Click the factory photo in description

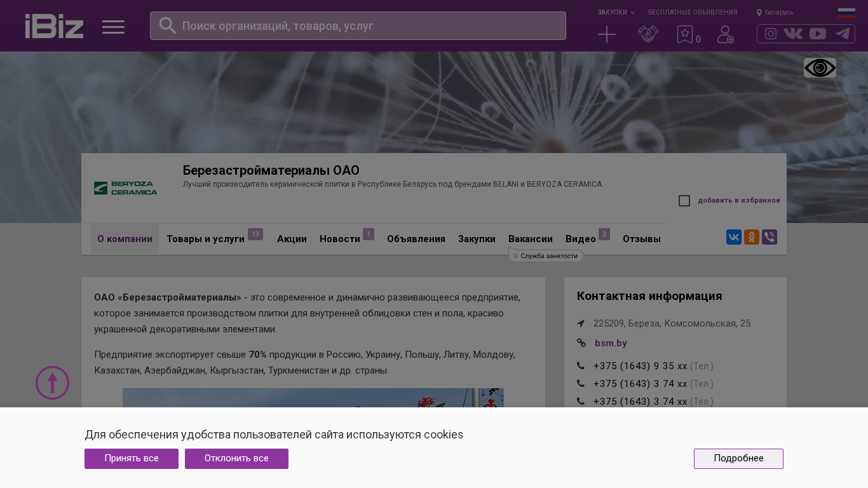[313, 398]
